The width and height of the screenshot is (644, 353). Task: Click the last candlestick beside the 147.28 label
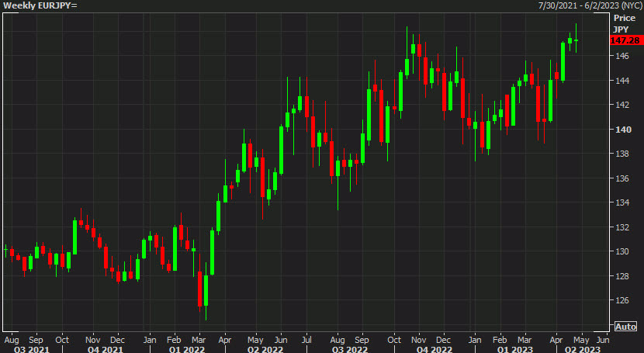pos(576,40)
